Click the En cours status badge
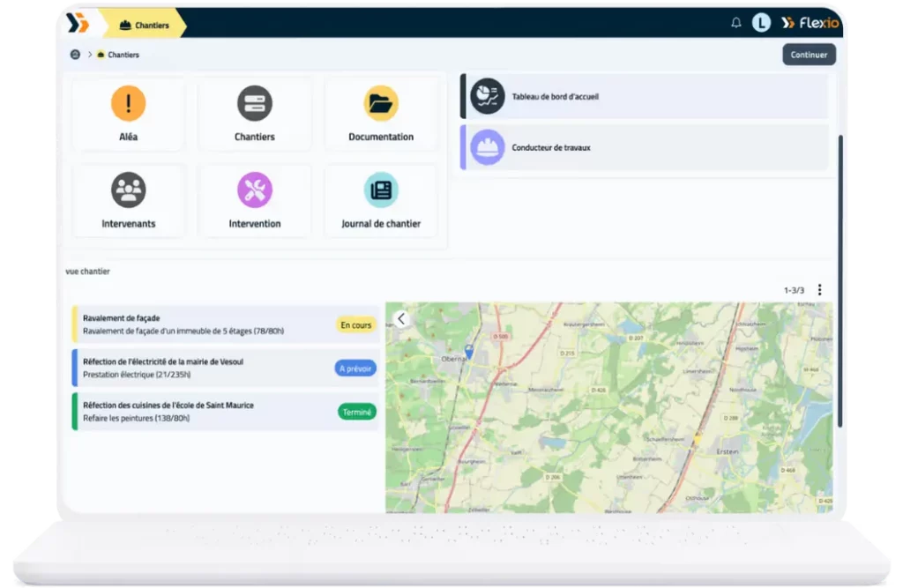903x588 pixels. click(x=356, y=324)
